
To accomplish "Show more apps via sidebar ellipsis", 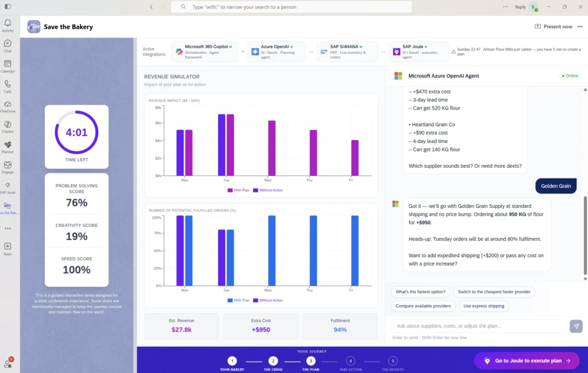I will pyautogui.click(x=7, y=228).
